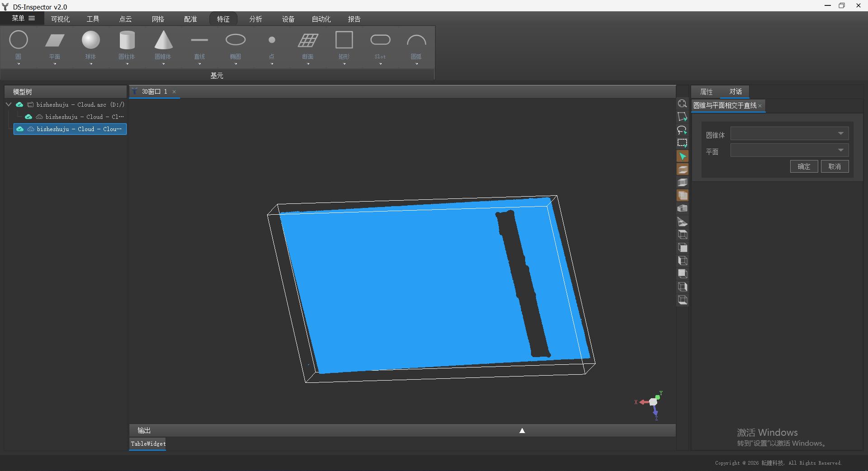Toggle the green pointer pick tool
This screenshot has width=868, height=471.
pyautogui.click(x=683, y=156)
